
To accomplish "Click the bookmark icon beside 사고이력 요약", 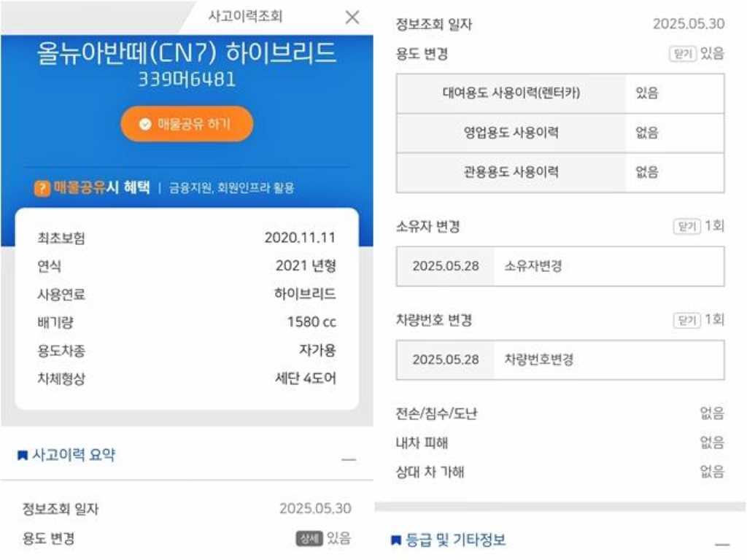I will (23, 456).
